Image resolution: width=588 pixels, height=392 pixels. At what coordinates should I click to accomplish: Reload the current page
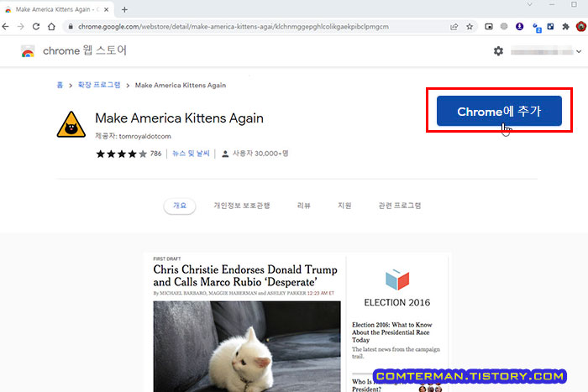[x=36, y=27]
